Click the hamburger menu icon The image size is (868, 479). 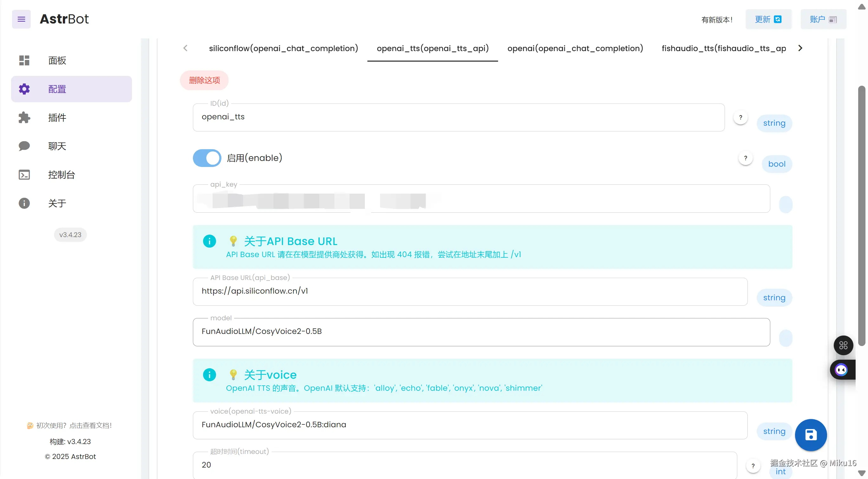21,19
